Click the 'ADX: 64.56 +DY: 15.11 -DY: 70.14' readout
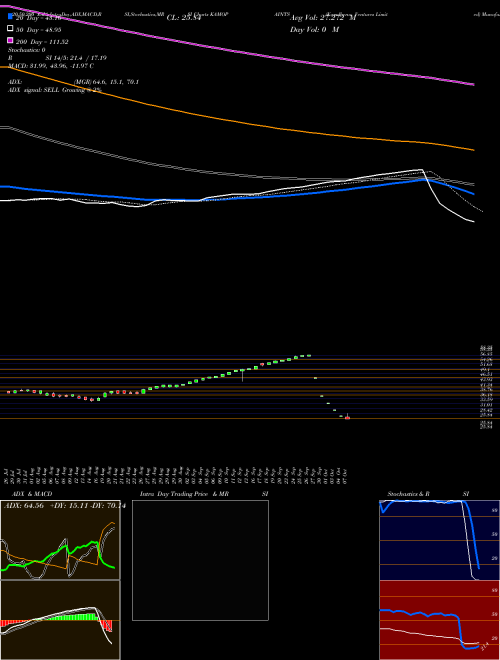 pos(65,506)
